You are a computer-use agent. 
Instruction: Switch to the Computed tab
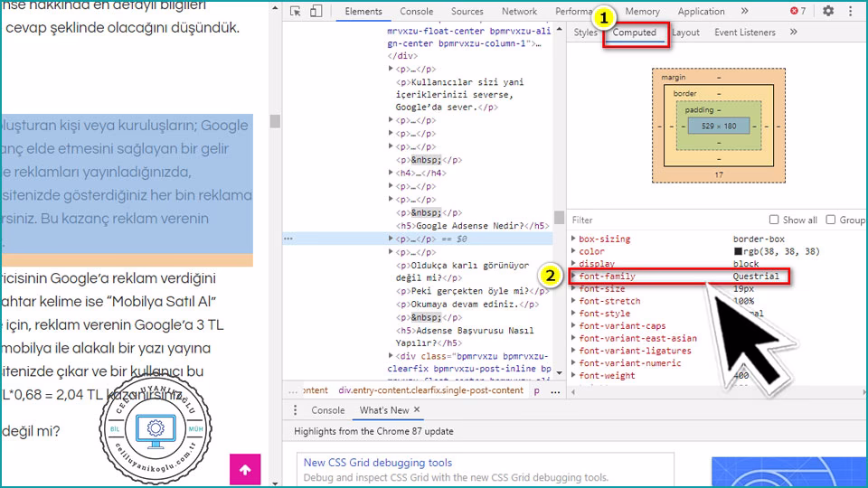coord(635,33)
